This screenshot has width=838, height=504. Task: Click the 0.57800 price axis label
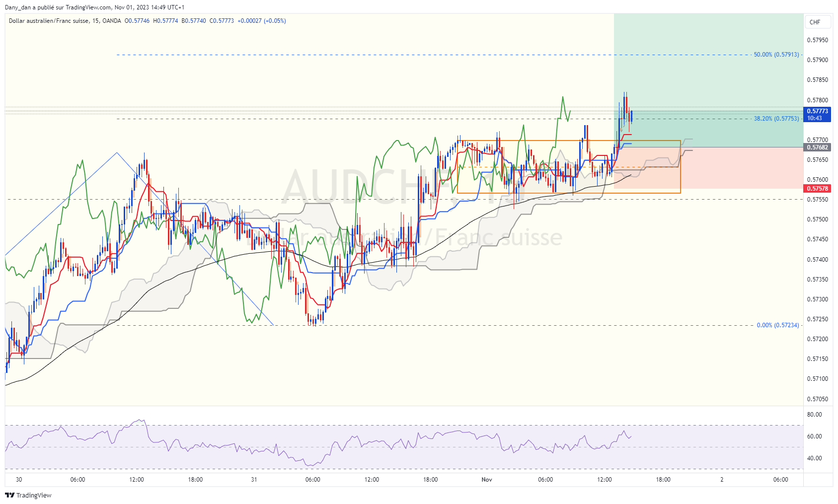(x=818, y=100)
